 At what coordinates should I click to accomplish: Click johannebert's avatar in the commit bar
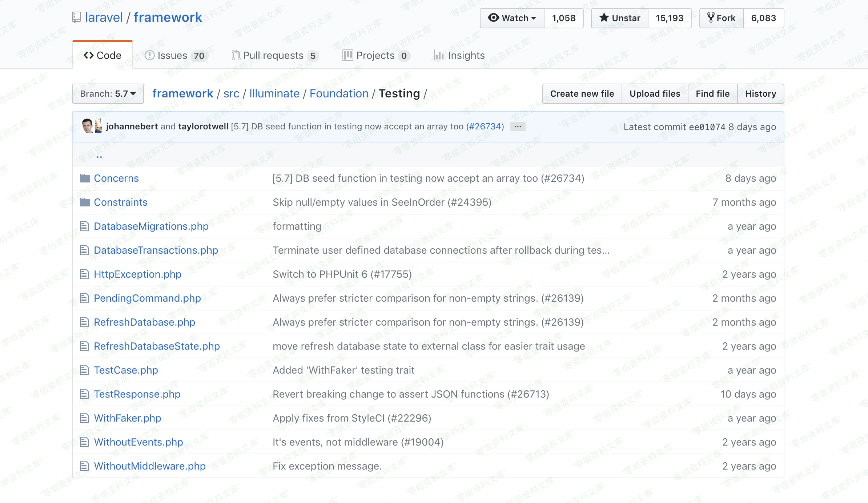point(87,126)
